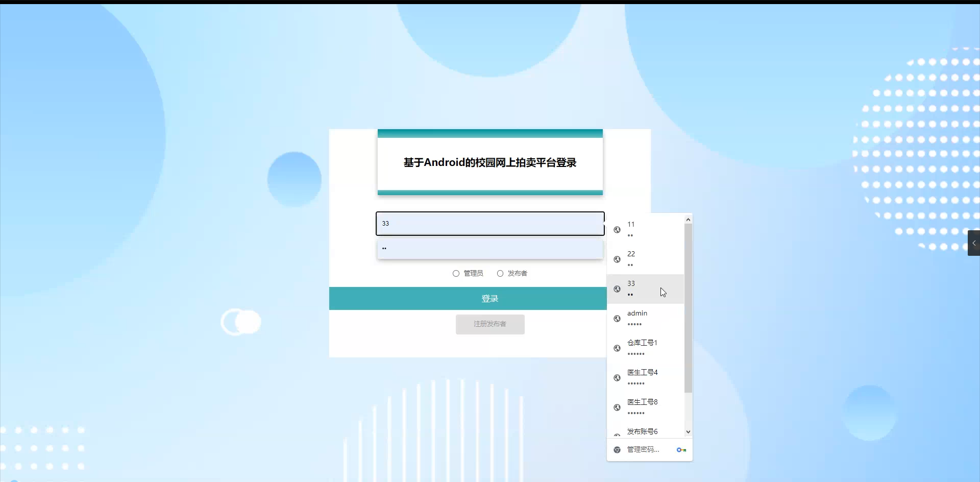Click the globe icon beside the 11 suggestion

618,230
